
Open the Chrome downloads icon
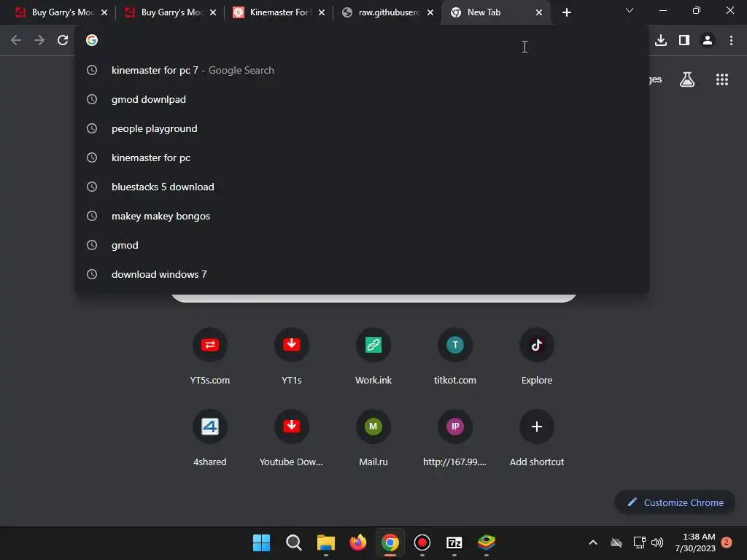[661, 40]
